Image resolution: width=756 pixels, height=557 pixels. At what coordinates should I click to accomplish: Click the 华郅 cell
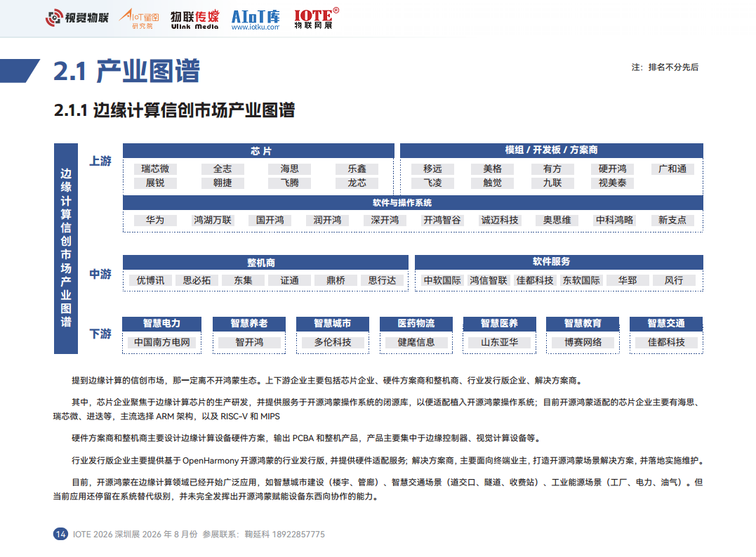point(628,281)
